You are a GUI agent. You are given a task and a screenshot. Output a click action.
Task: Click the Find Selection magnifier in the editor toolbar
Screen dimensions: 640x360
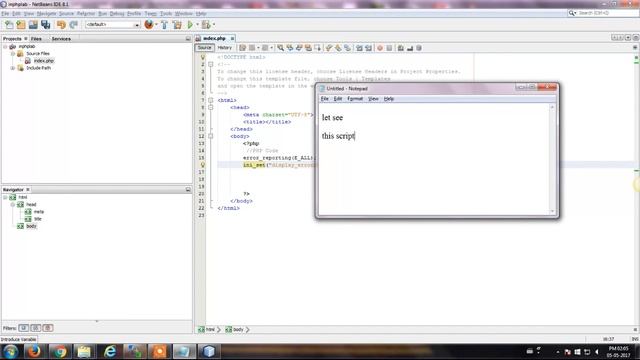click(280, 48)
